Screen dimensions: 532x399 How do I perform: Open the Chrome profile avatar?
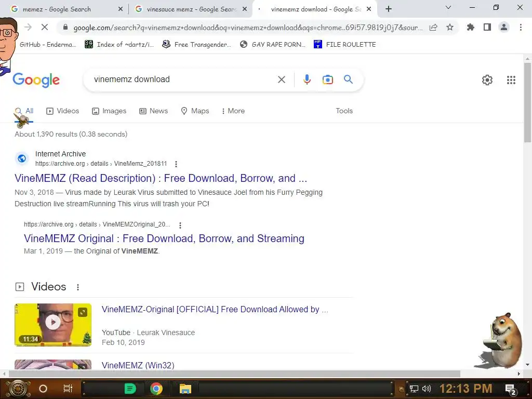(504, 27)
